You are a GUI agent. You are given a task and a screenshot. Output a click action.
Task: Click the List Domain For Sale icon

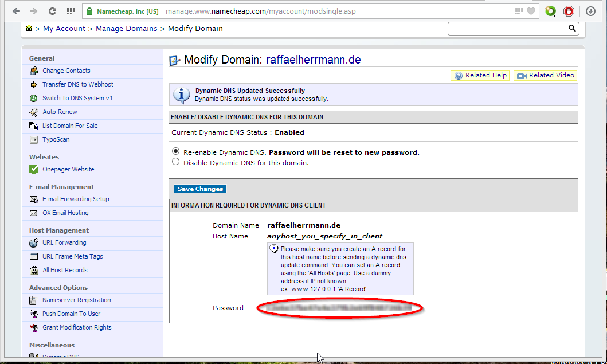click(34, 126)
